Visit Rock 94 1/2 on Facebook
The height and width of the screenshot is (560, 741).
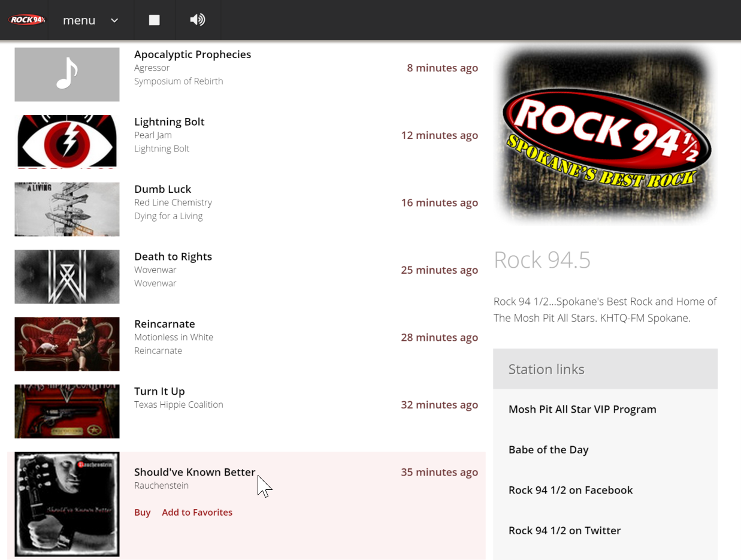tap(570, 490)
